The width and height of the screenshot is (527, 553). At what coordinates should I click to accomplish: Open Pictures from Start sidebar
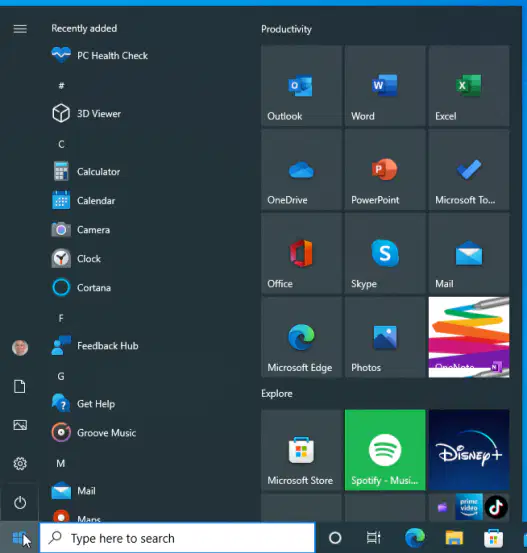pyautogui.click(x=20, y=425)
